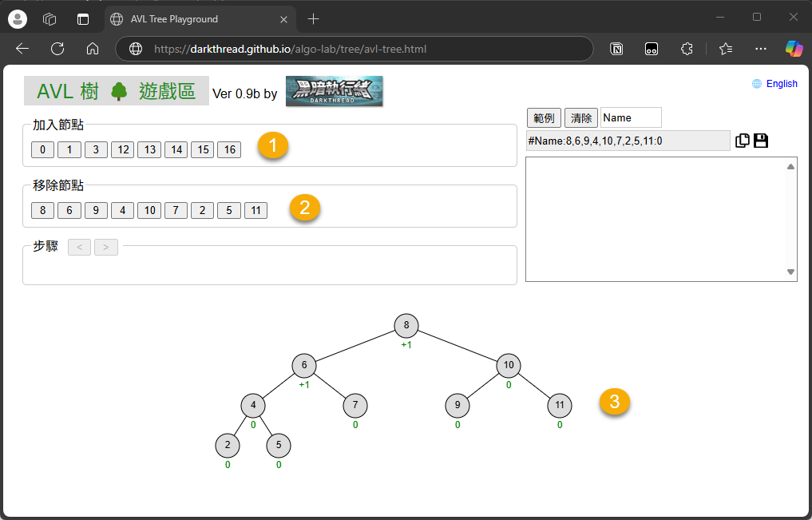The width and height of the screenshot is (812, 520).
Task: Remove node 10 from the tree
Action: click(149, 210)
